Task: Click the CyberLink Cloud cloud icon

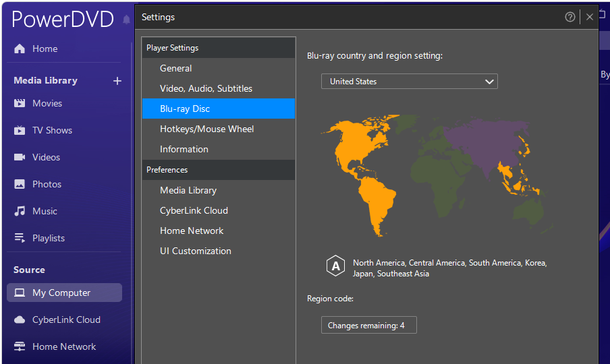Action: (20, 320)
